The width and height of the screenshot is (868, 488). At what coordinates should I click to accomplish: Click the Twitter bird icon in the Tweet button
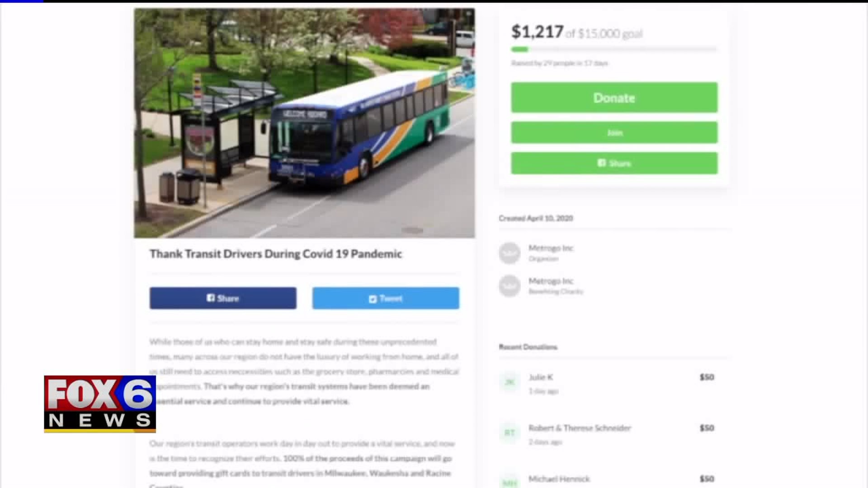coord(373,299)
